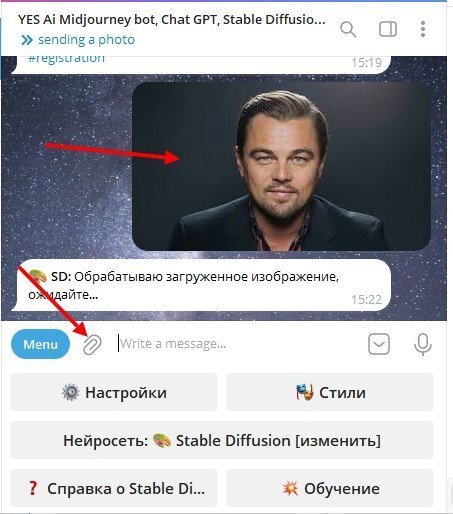Open search in this chat
Image resolution: width=453 pixels, height=514 pixels.
tap(348, 29)
